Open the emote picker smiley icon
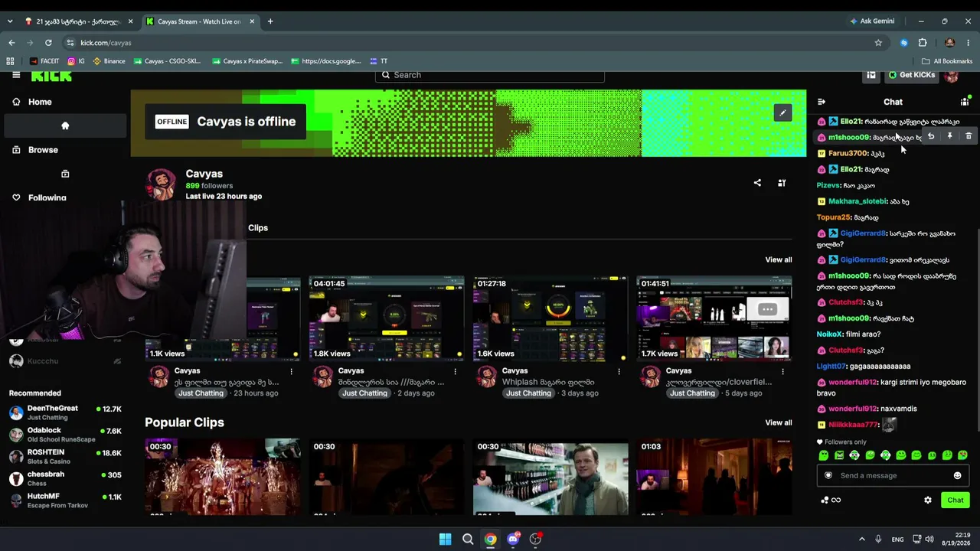 pos(957,476)
